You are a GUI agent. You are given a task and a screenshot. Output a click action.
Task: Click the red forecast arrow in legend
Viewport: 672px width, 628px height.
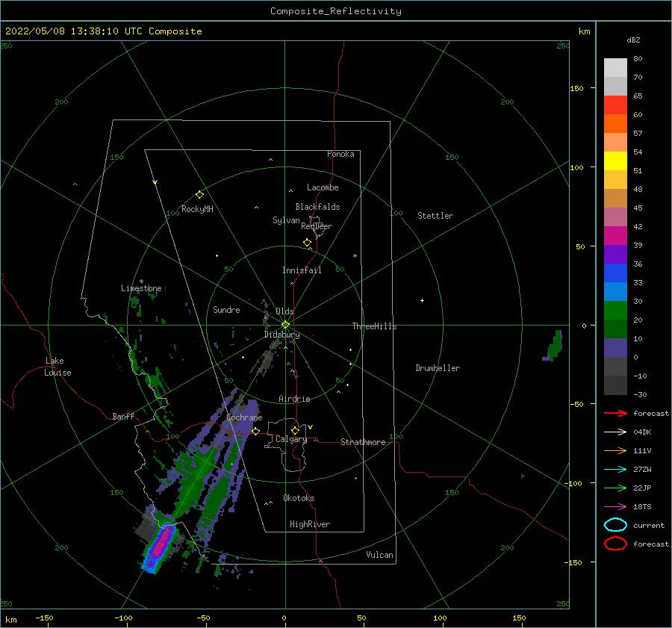(615, 413)
